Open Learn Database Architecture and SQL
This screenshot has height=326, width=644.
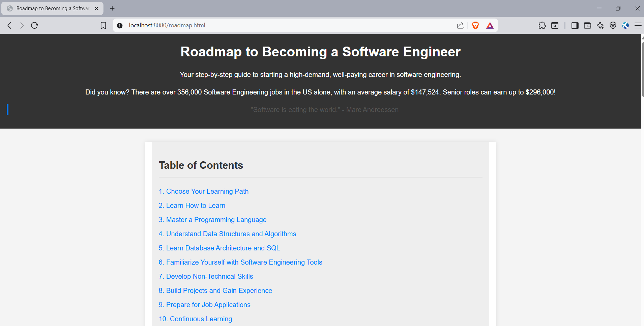[219, 248]
